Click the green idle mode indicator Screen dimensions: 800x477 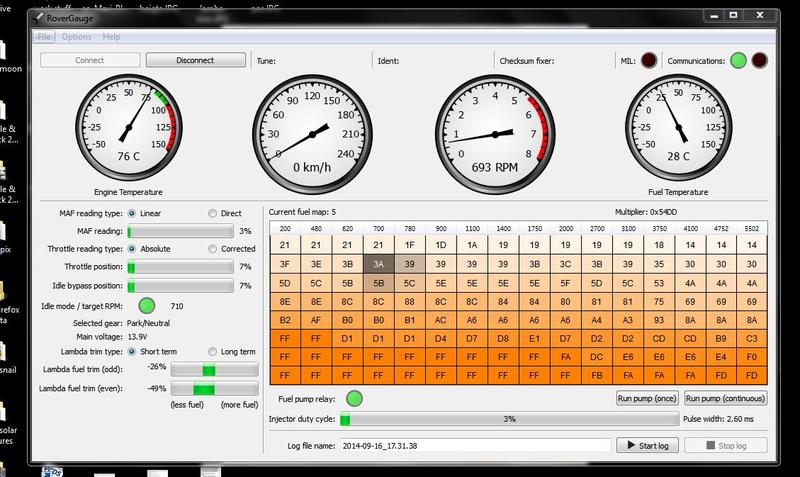point(146,304)
